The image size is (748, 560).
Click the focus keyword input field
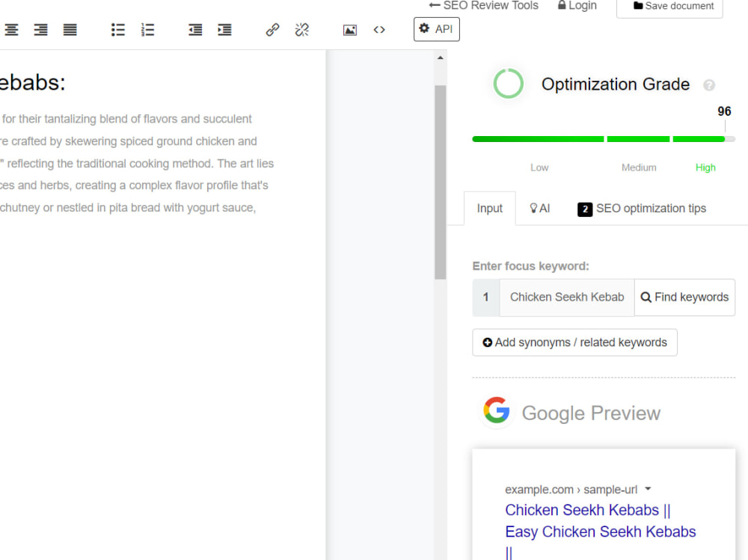coord(567,297)
